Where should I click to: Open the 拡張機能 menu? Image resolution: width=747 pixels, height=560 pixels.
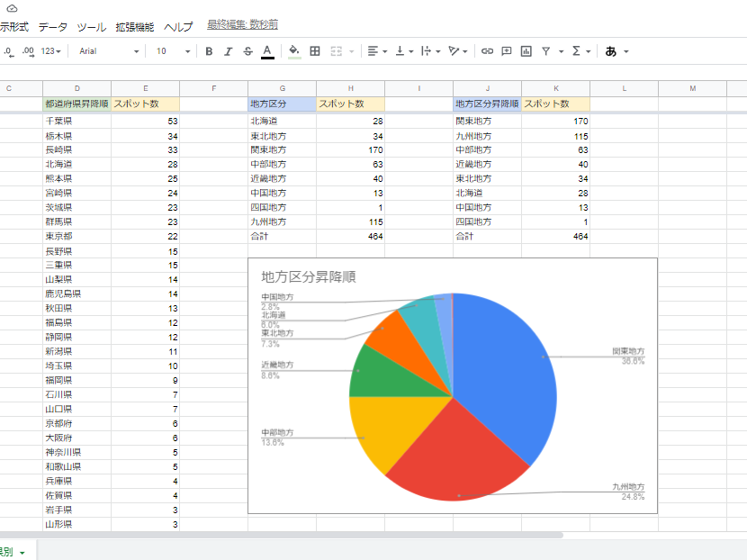pos(134,27)
